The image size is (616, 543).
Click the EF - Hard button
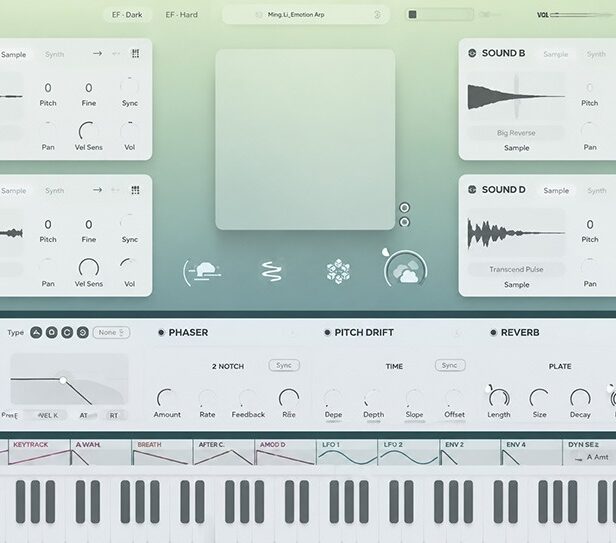point(182,15)
